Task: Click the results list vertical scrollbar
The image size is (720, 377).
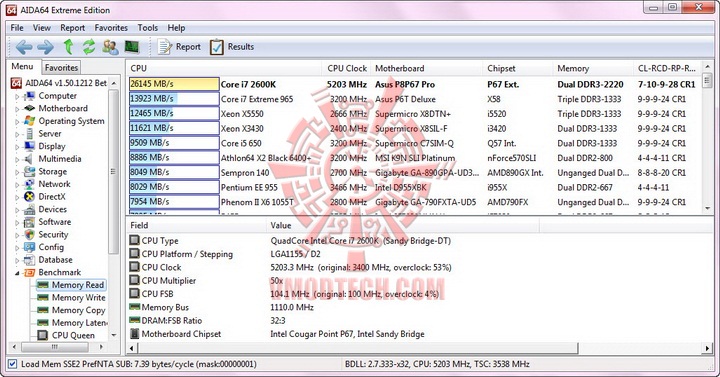Action: click(707, 80)
